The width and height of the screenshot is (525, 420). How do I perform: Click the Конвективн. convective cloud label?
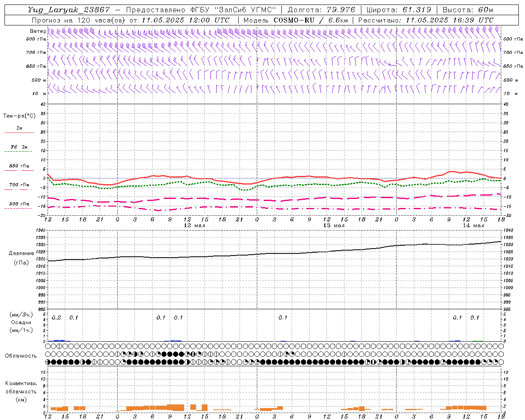point(21,384)
